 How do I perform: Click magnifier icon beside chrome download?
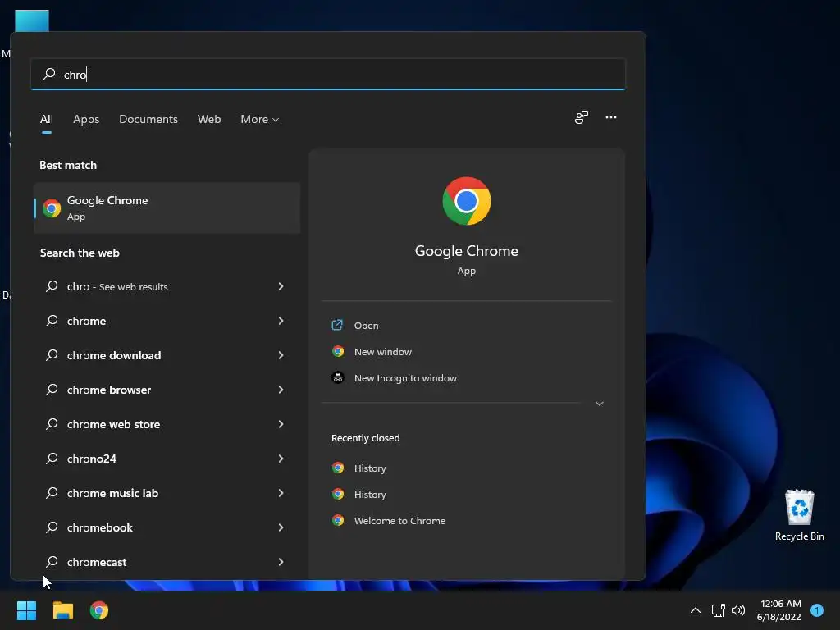tap(52, 355)
